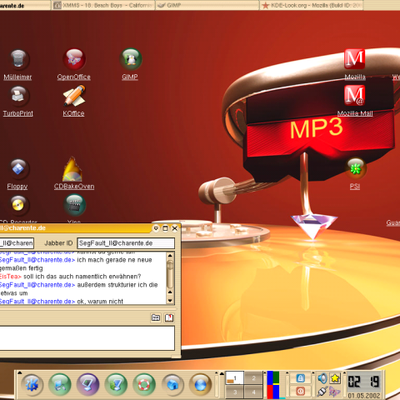Open the Xine clapperboard icon
The height and width of the screenshot is (400, 400).
(74, 205)
